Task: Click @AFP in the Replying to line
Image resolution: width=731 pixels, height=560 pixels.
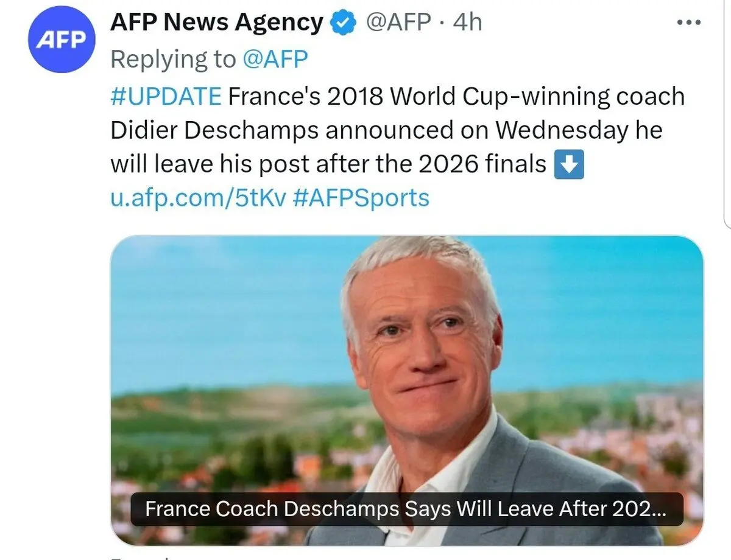Action: point(275,59)
